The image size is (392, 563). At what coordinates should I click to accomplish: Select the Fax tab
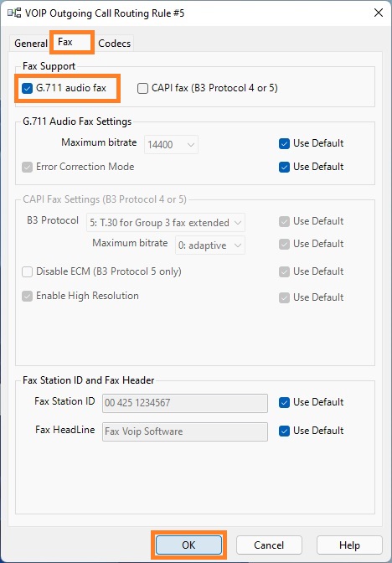(65, 42)
